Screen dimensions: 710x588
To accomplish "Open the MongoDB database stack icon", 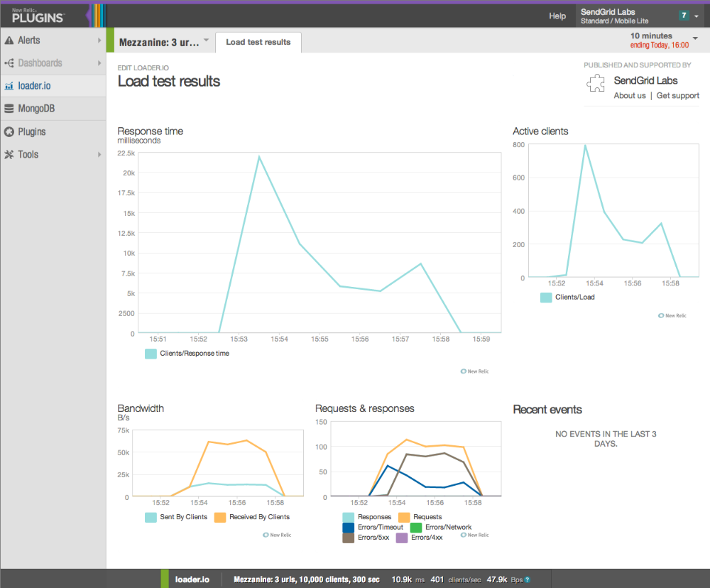I will (x=9, y=109).
